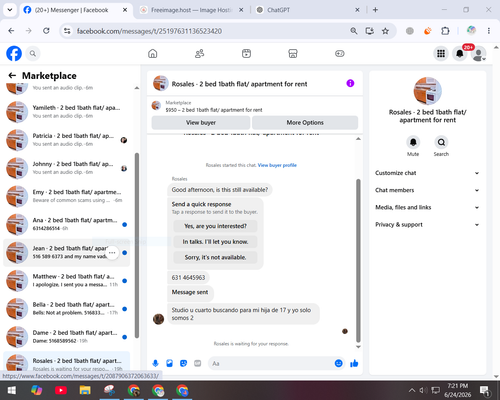
Task: Expand Media, files and links section
Action: point(427,207)
